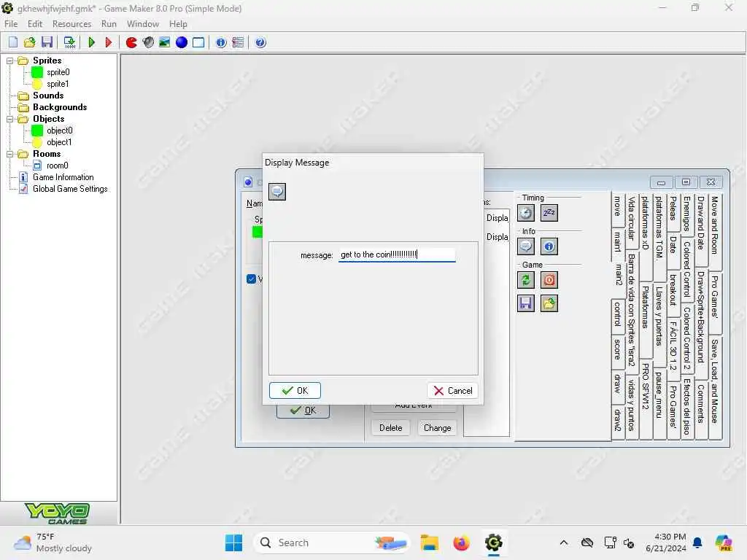Image resolution: width=747 pixels, height=560 pixels.
Task: Open the Resources menu
Action: point(71,24)
